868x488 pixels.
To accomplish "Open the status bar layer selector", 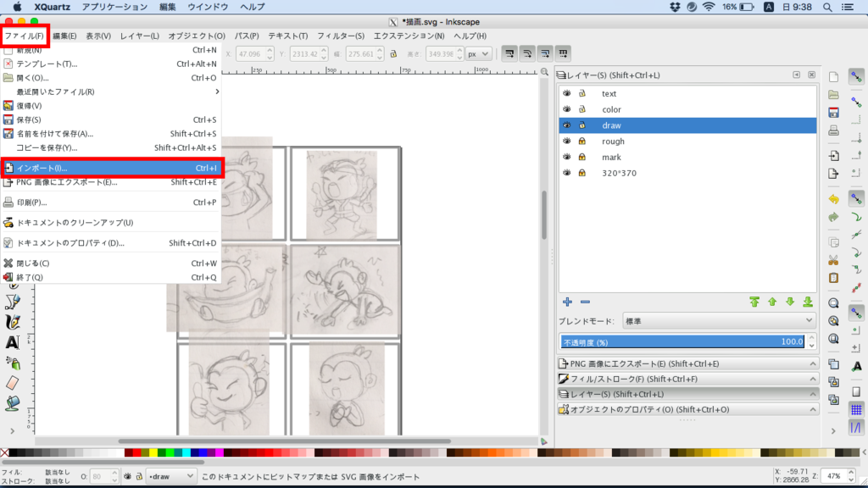I will coord(170,476).
